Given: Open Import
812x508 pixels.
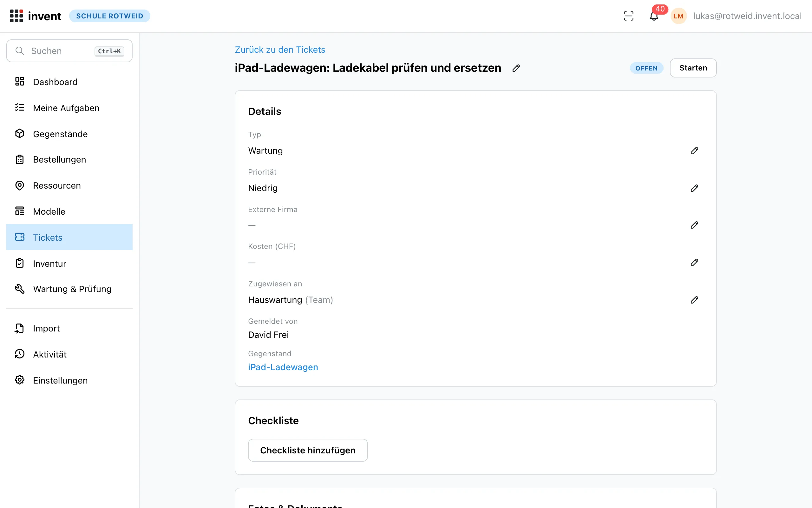Looking at the screenshot, I should 69,328.
